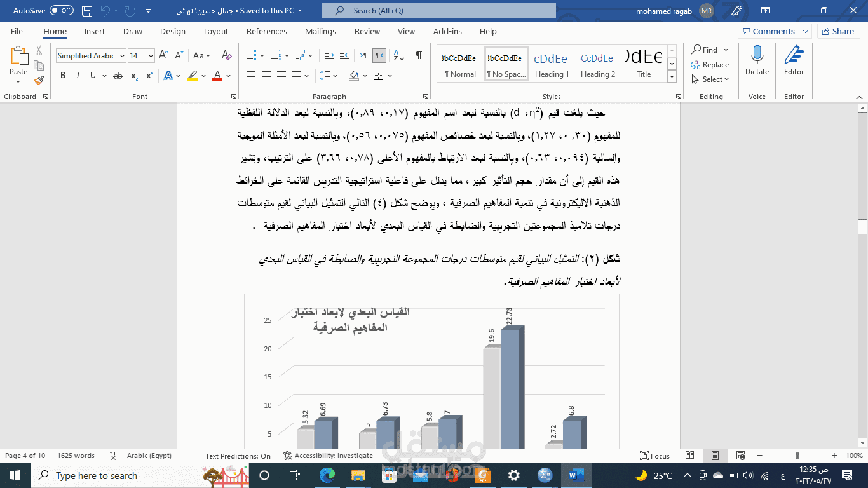
Task: Click the zoom slider handle
Action: coord(798,456)
